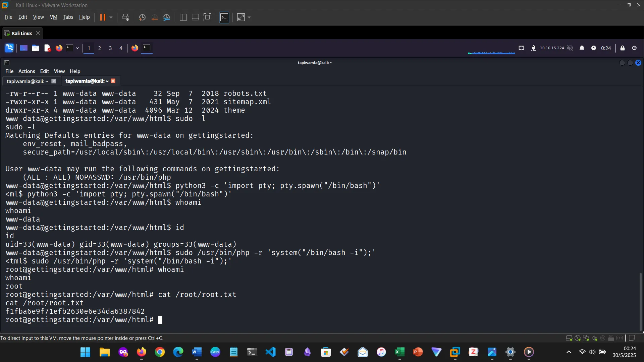Take a new snapshot of the virtual machine
644x362 pixels.
[142, 17]
